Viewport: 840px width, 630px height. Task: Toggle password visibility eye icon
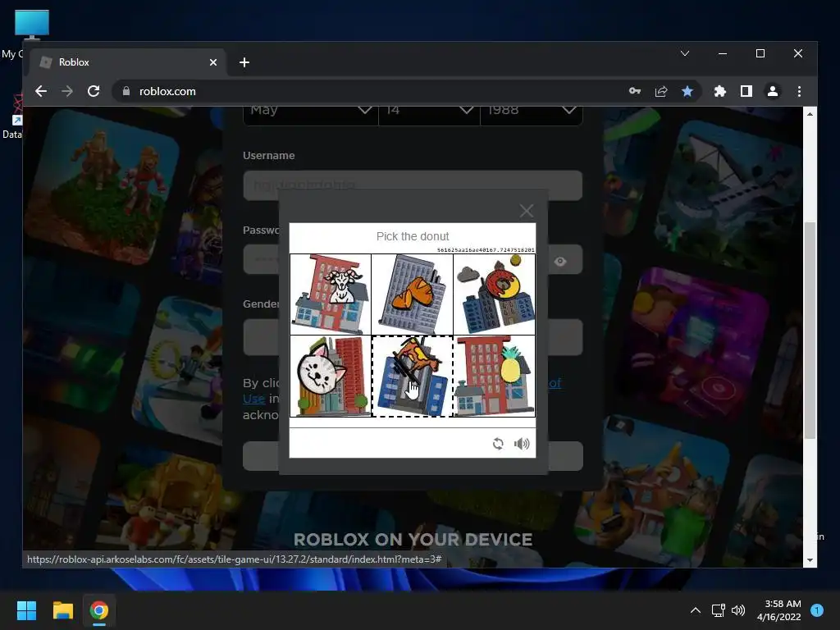(560, 262)
